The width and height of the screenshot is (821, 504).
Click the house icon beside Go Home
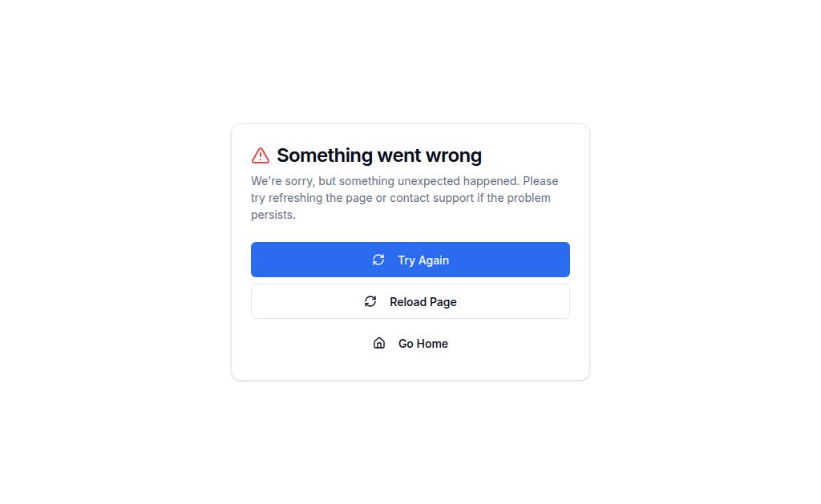click(x=379, y=343)
